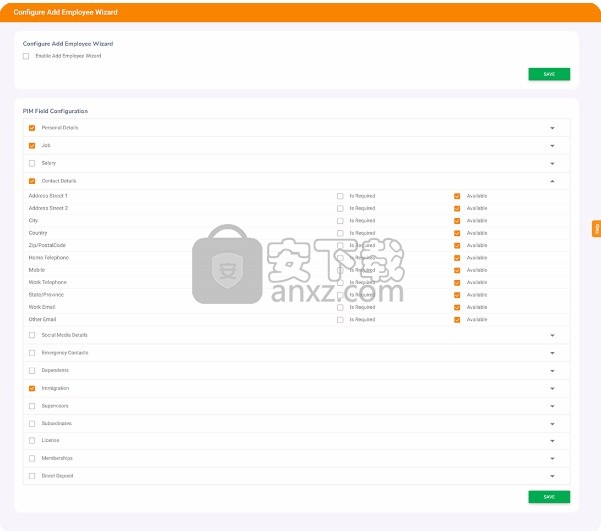Uncheck Available for Zip/PostalCode
Screen dimensions: 601x531
coord(457,245)
